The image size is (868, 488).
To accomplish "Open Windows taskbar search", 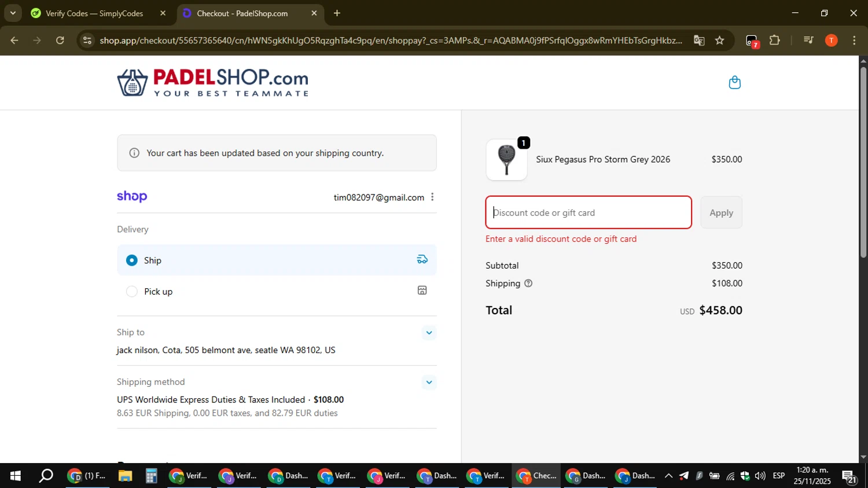I will (46, 476).
